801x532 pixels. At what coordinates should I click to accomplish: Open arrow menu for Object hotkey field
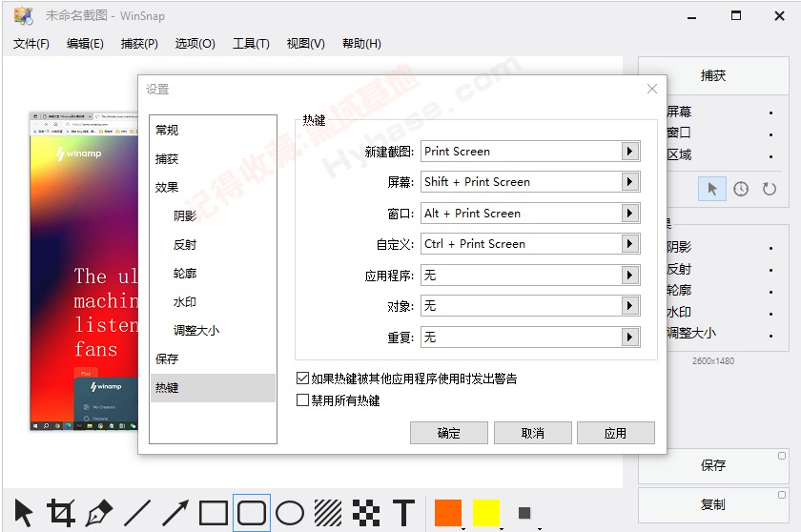pos(630,306)
